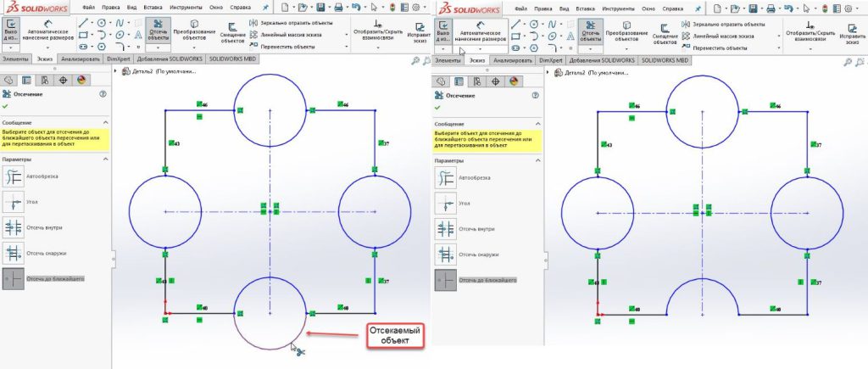This screenshot has width=868, height=369.
Task: Open Переместить объекты dropdown arrow, left window
Action: 347,48
